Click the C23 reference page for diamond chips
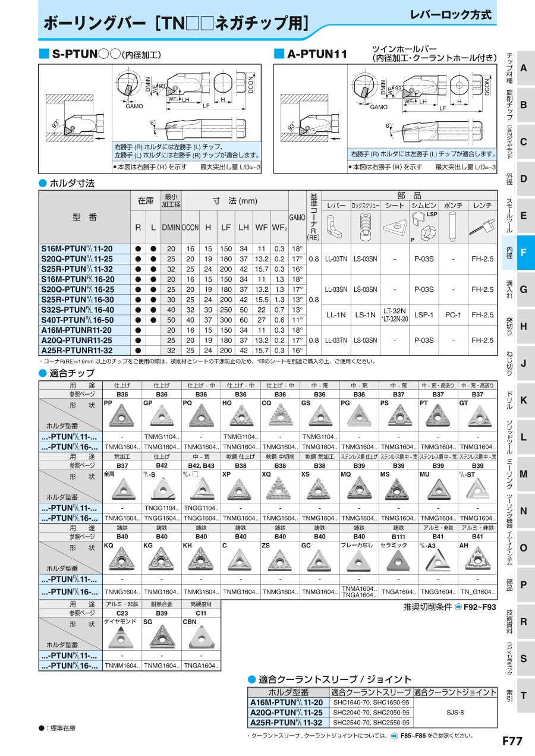The height and width of the screenshot is (756, 535). (x=122, y=613)
